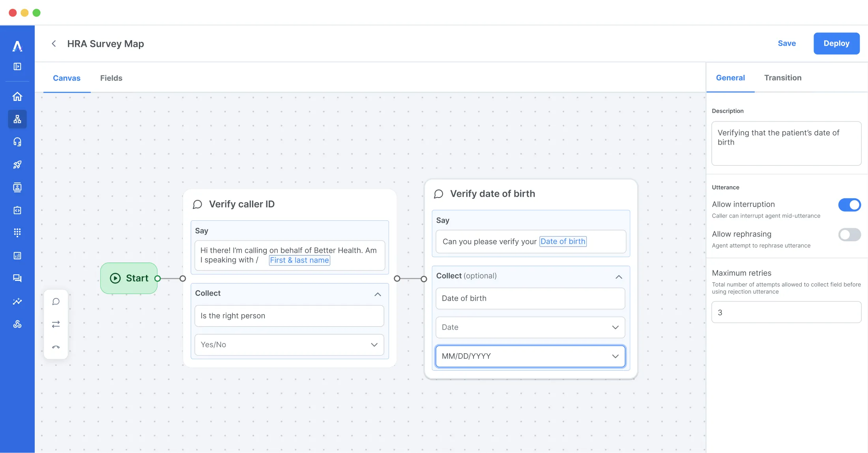Viewport: 868px width, 453px height.
Task: Click the Home icon in sidebar
Action: point(17,96)
